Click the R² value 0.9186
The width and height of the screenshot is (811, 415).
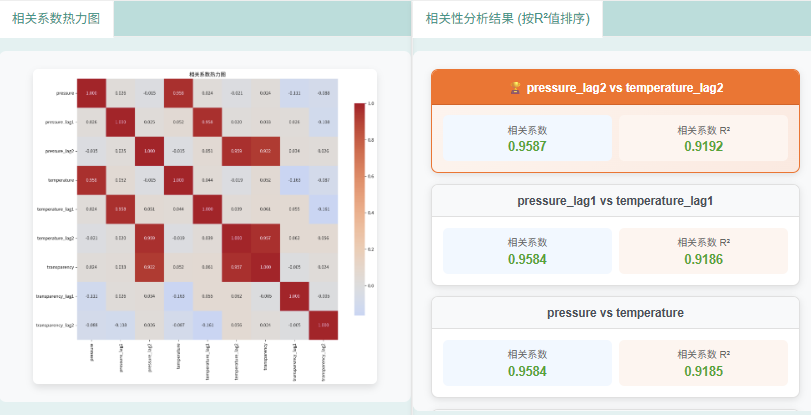[x=703, y=259]
